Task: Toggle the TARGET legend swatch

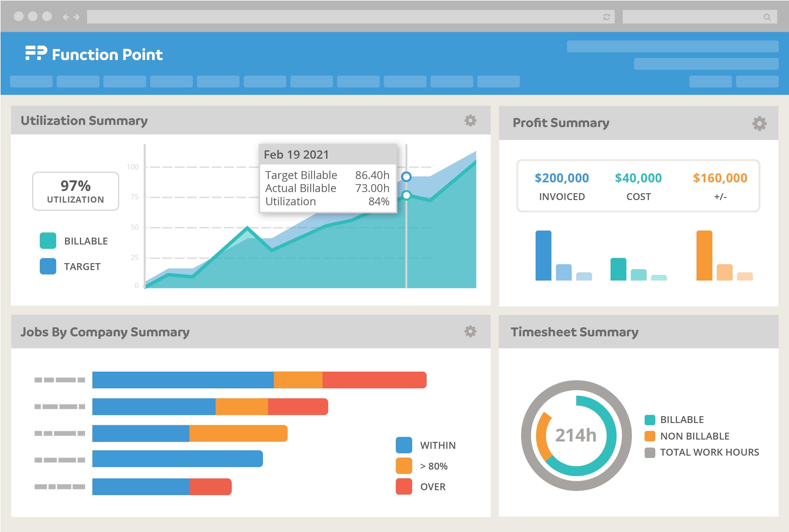Action: pyautogui.click(x=48, y=266)
